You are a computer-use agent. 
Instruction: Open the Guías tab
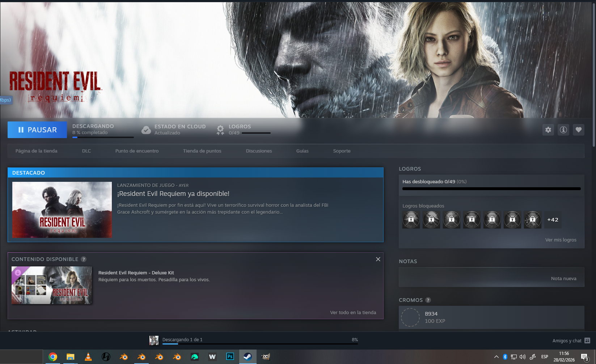tap(302, 151)
